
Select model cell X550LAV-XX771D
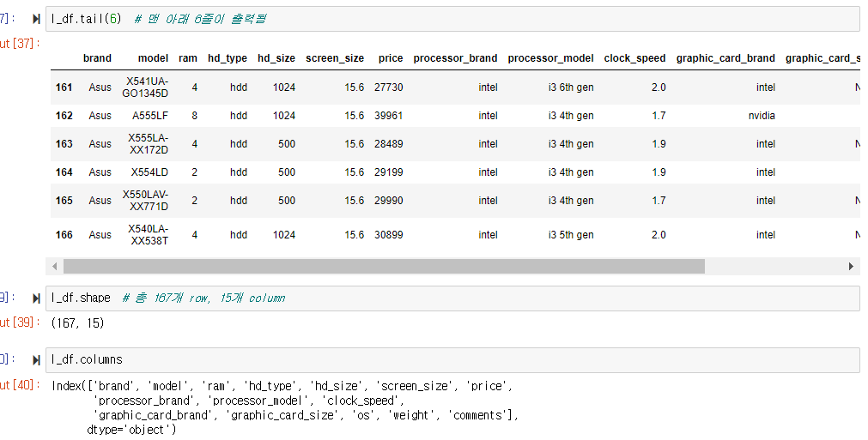145,201
